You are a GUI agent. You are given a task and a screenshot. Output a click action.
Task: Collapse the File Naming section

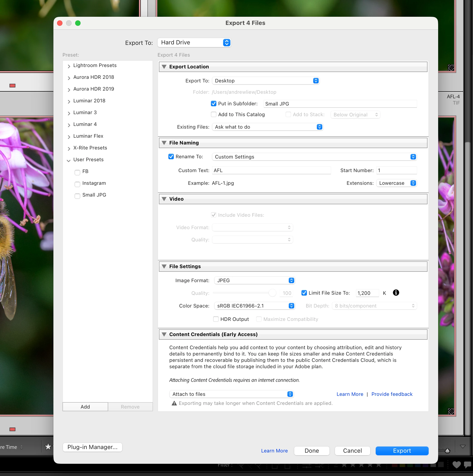(x=164, y=143)
